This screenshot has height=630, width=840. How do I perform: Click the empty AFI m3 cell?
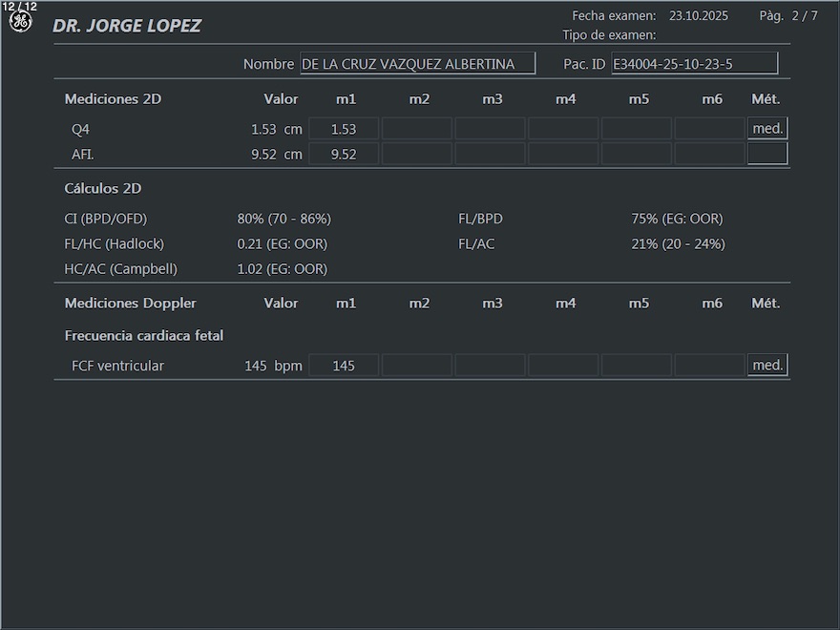tap(490, 154)
